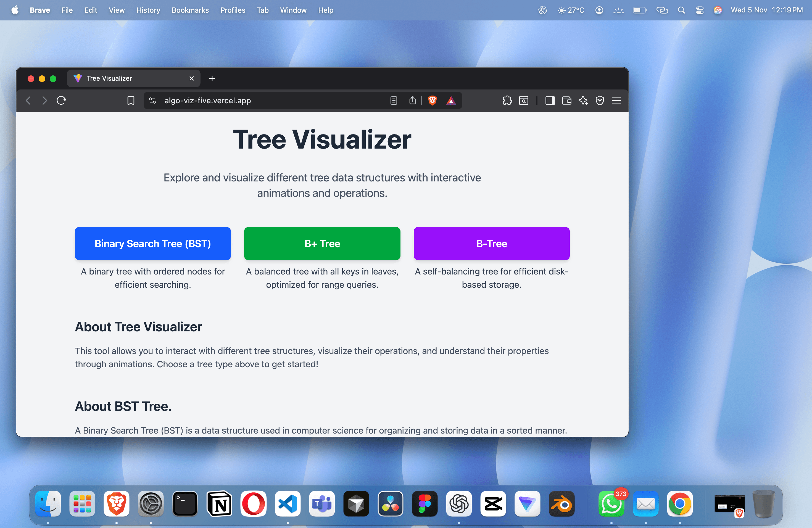Click the Brave Shields lion icon

[x=432, y=100]
